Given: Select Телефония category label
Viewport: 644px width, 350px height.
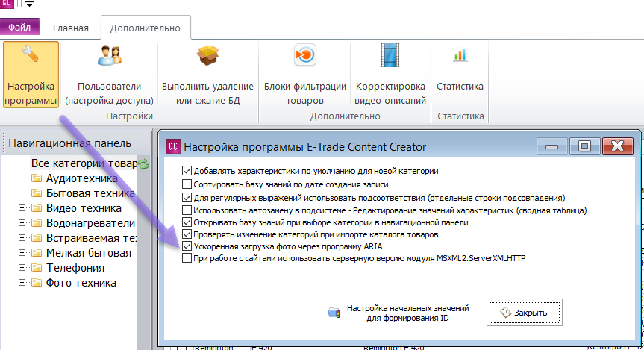Looking at the screenshot, I should [75, 268].
